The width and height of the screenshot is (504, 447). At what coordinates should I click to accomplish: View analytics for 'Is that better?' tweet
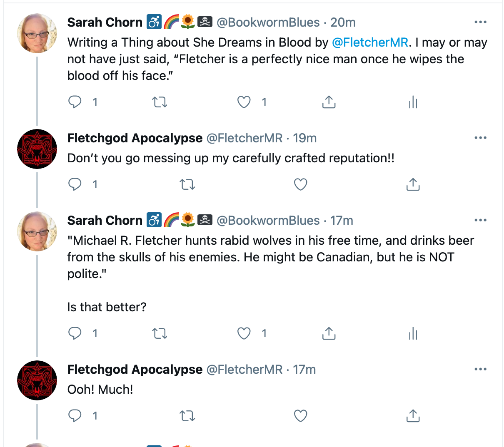[413, 333]
